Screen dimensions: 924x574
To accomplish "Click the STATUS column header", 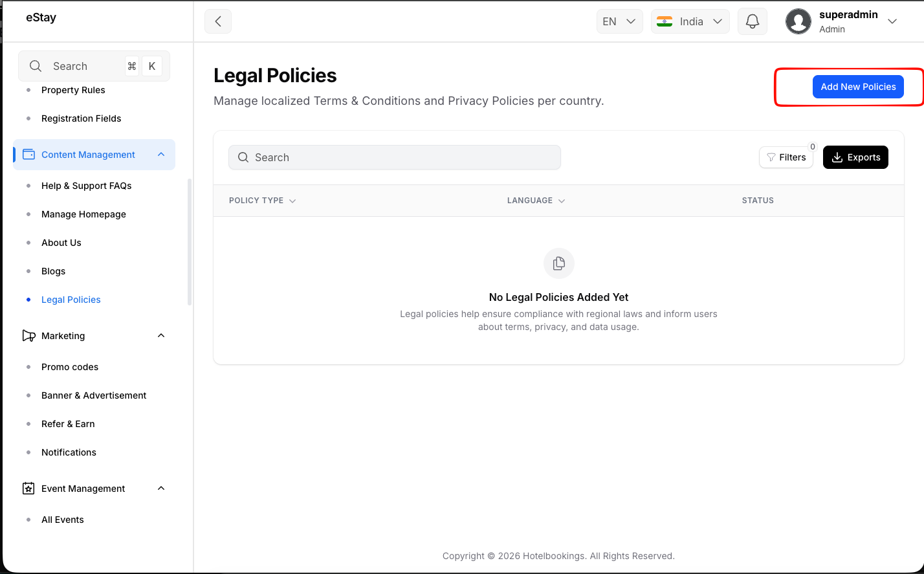I will pos(758,201).
